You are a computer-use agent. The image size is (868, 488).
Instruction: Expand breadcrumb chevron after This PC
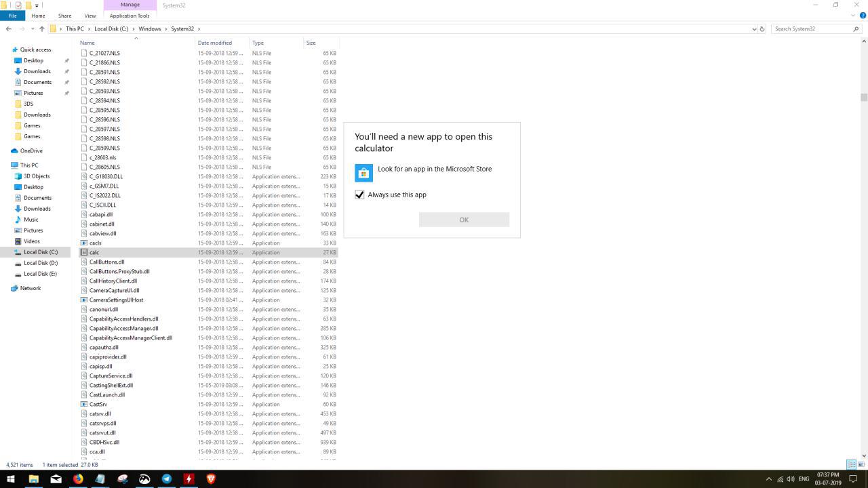(89, 28)
